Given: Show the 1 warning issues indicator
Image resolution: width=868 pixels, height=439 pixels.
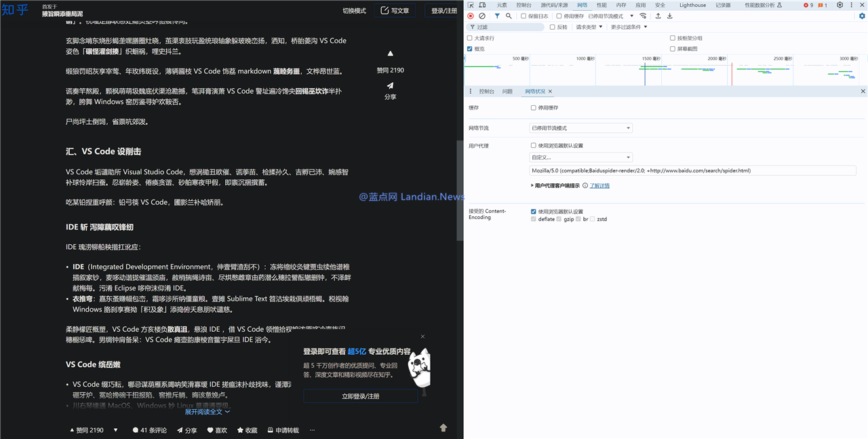Looking at the screenshot, I should tap(823, 5).
